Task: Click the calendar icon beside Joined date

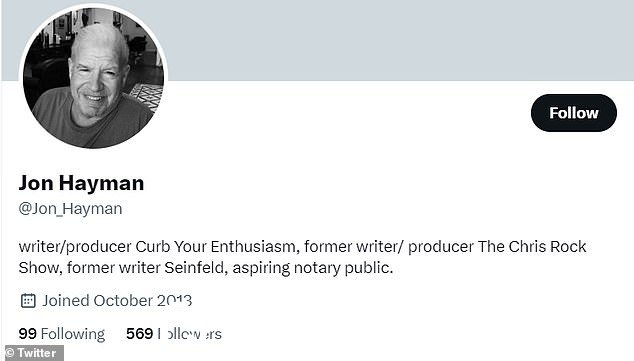Action: pos(28,301)
